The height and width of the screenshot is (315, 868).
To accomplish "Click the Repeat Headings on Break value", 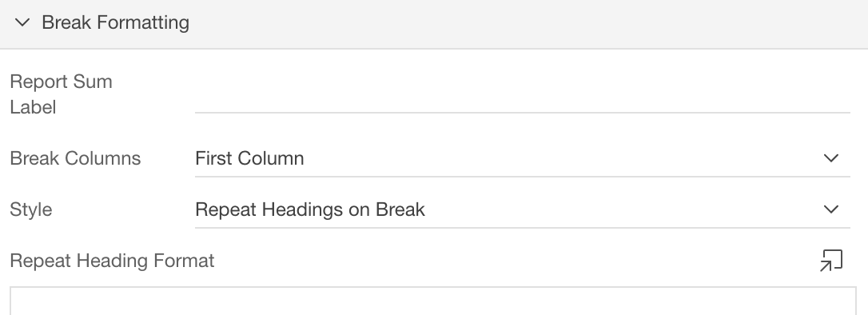I will click(x=310, y=209).
